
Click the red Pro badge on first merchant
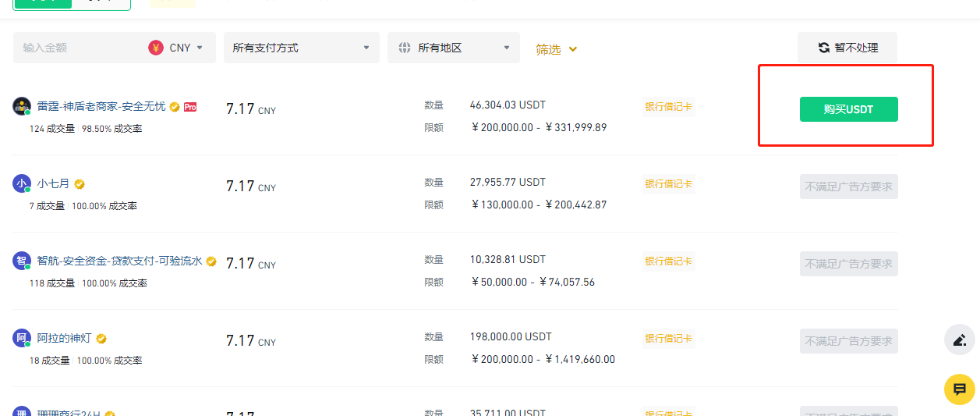pyautogui.click(x=190, y=107)
